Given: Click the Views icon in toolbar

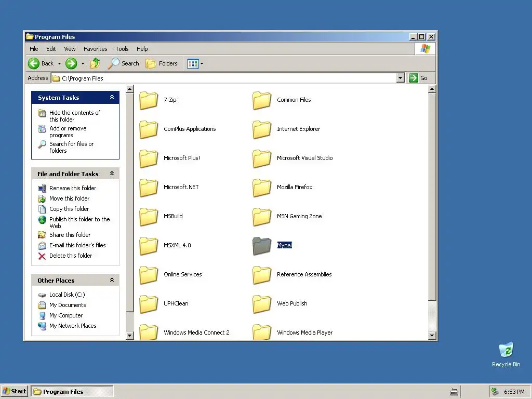Looking at the screenshot, I should [193, 63].
